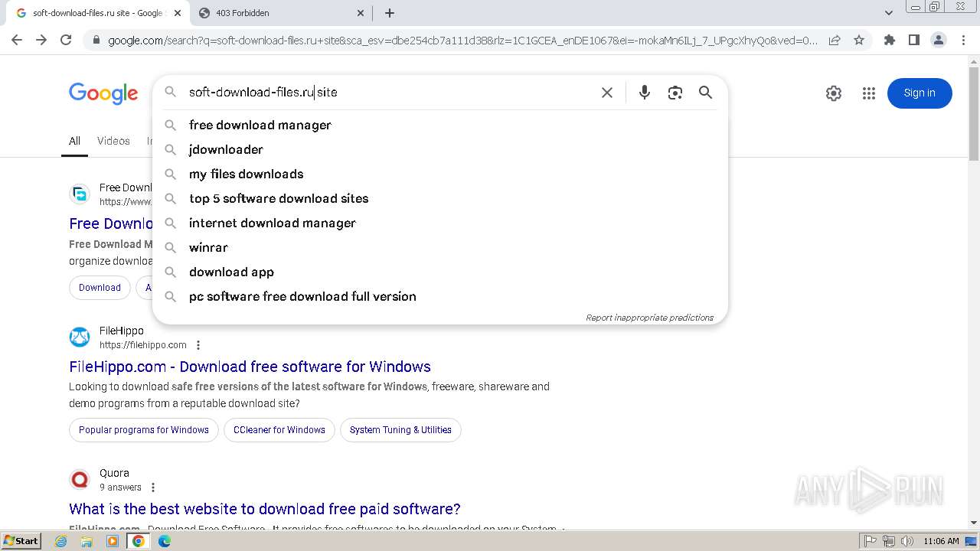
Task: Launch Microsoft Edge from the taskbar
Action: point(165,541)
